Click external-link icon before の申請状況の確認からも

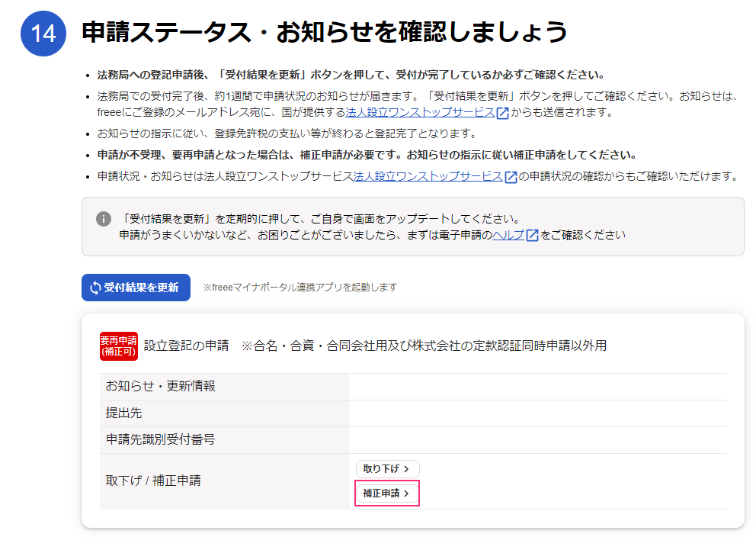(x=511, y=177)
